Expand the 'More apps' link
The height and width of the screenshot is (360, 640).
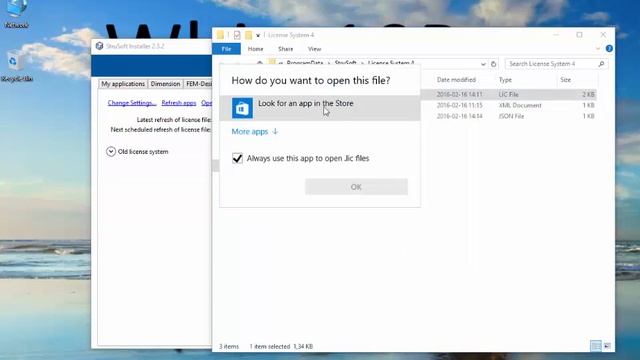coord(254,131)
